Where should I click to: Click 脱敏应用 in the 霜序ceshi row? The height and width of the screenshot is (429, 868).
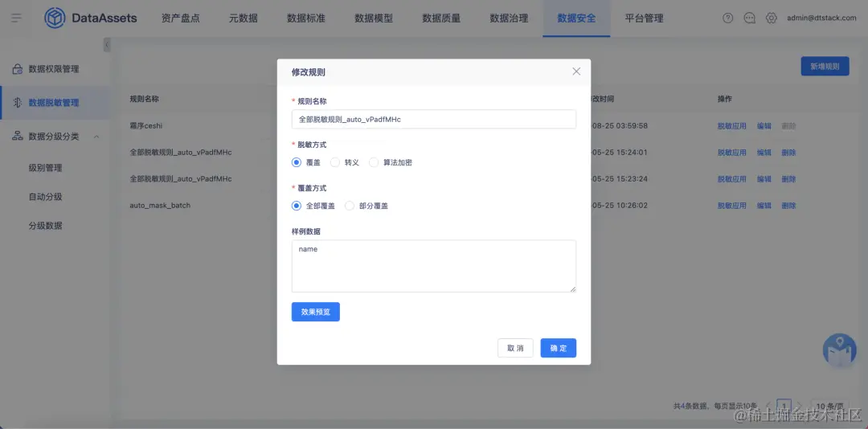pos(732,125)
